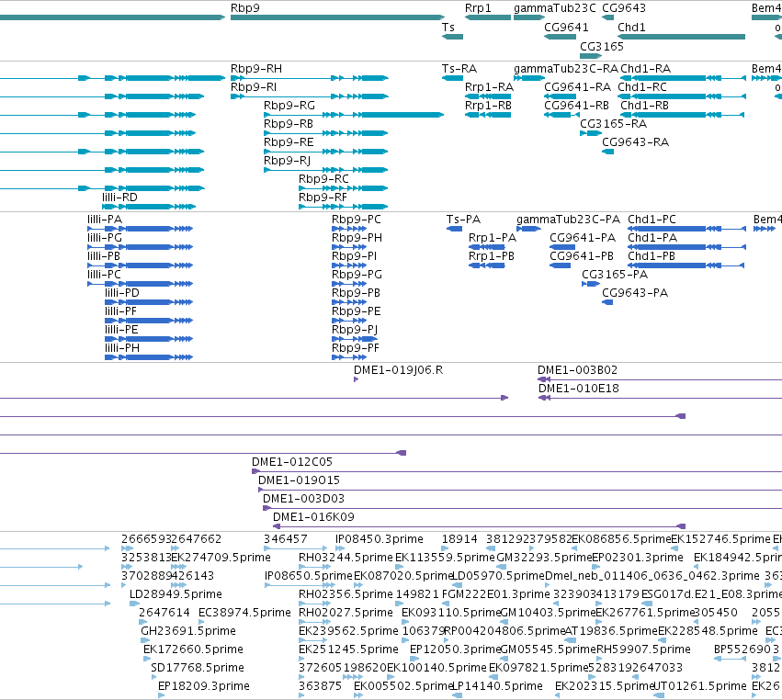Image resolution: width=782 pixels, height=700 pixels.
Task: Select transcript label Rbp9-RB
Action: [289, 124]
